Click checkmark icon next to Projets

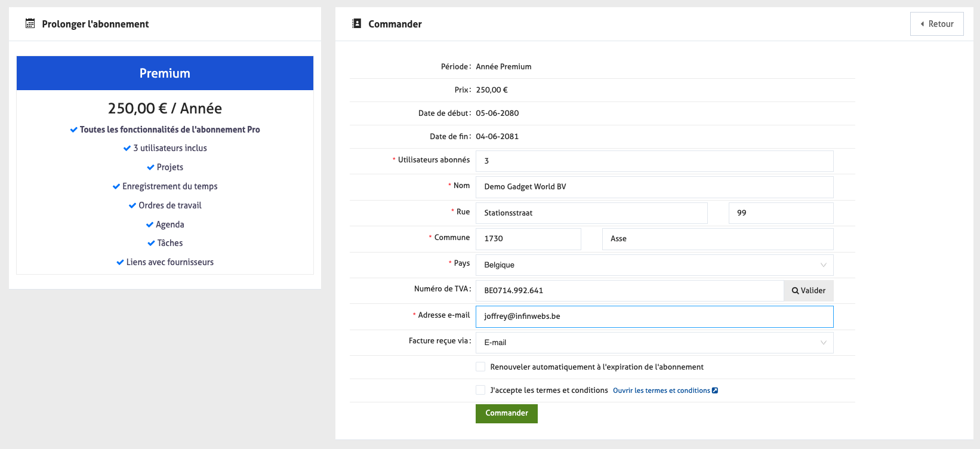coord(150,167)
